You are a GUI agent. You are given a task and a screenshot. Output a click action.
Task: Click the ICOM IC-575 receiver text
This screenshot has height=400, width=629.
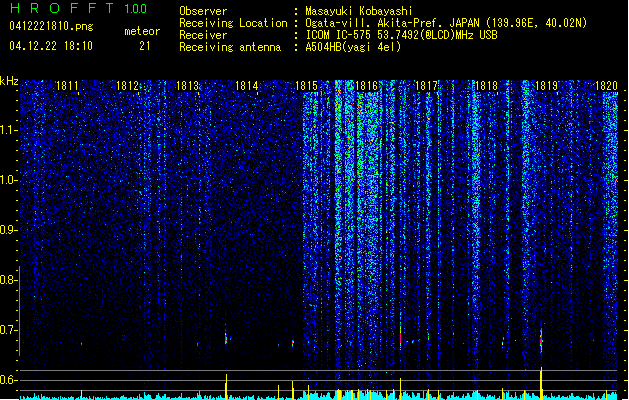click(401, 35)
